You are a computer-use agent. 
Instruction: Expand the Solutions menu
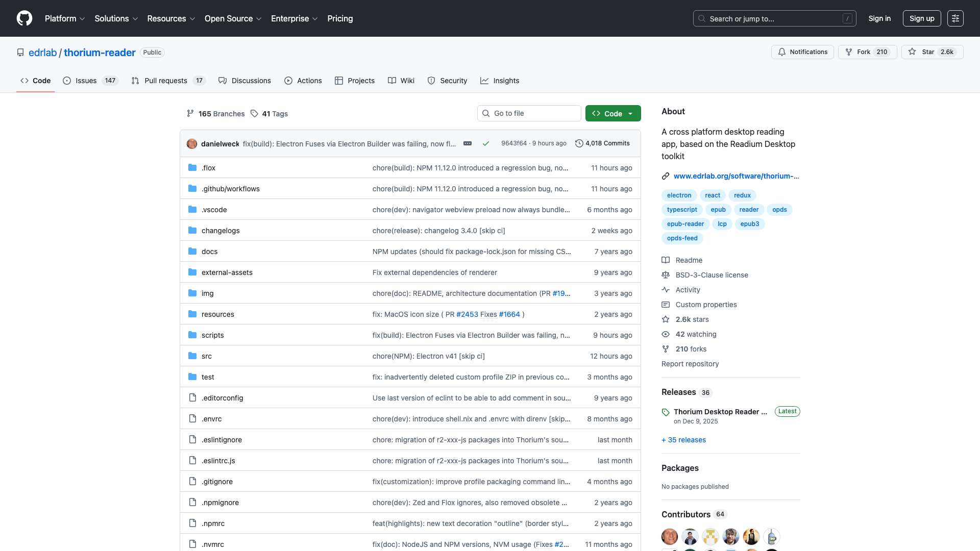[x=116, y=18]
